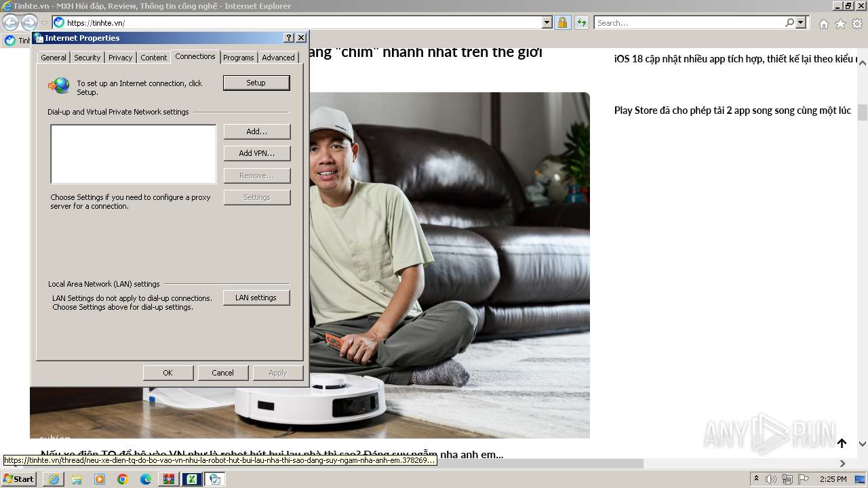This screenshot has width=868, height=488.
Task: Close the Internet Properties dialog
Action: (x=301, y=38)
